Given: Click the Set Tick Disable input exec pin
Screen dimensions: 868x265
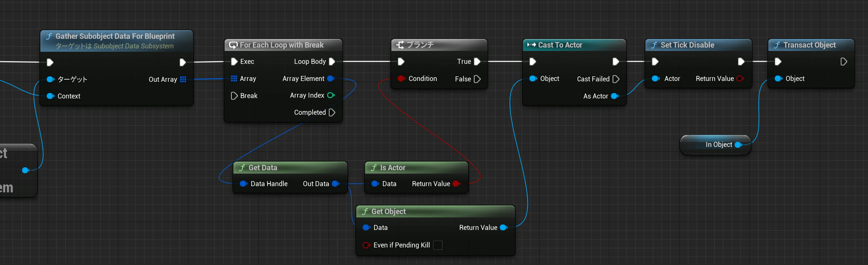Looking at the screenshot, I should pyautogui.click(x=655, y=62).
